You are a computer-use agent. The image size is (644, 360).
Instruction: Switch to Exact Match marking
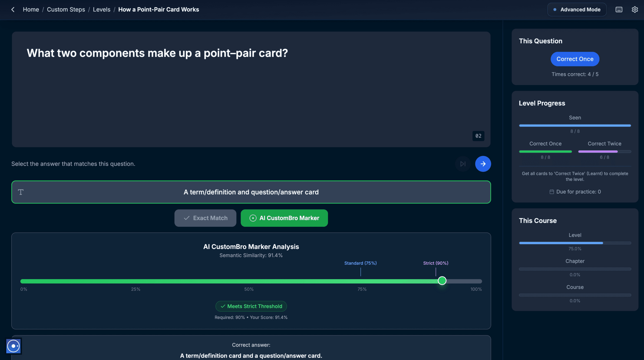205,218
